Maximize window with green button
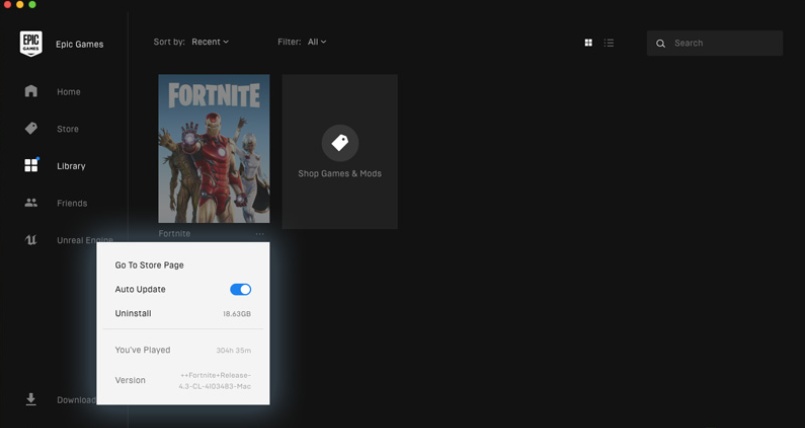Image resolution: width=805 pixels, height=428 pixels. pyautogui.click(x=32, y=4)
